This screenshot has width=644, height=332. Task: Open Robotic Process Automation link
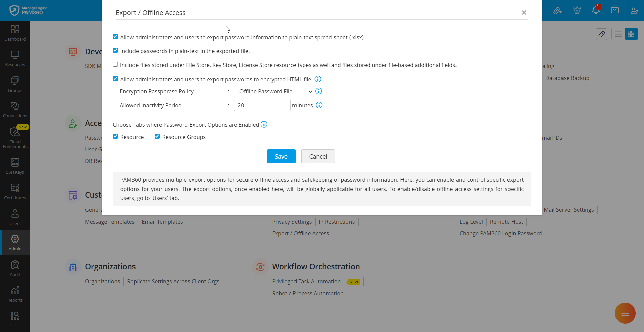click(x=308, y=293)
